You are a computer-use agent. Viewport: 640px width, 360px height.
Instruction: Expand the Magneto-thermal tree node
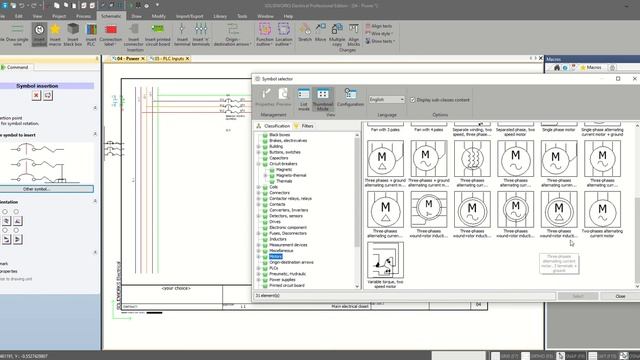click(x=266, y=175)
